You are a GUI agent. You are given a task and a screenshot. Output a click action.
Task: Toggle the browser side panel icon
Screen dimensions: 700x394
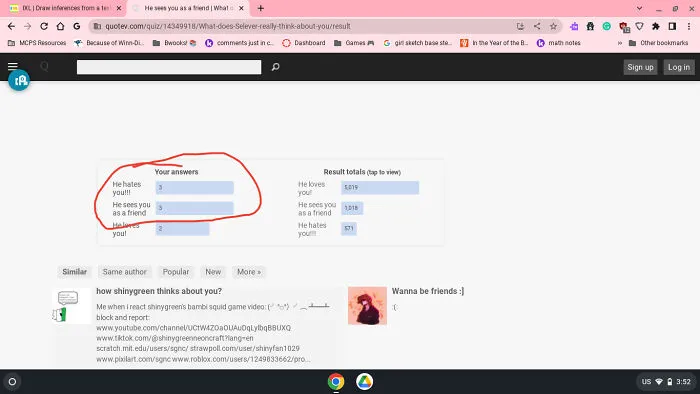[x=672, y=26]
